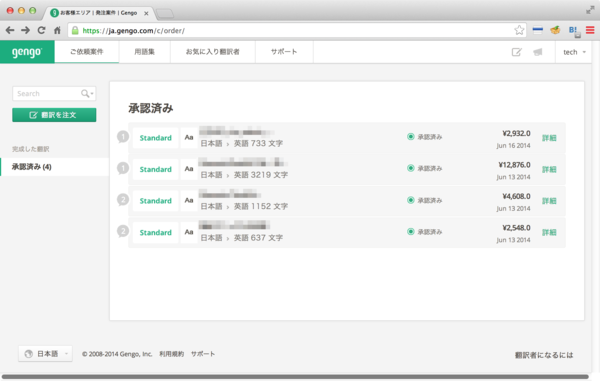Click text 日本語 › 英語 1152 文字
Screen dimensions: 600x381
click(x=244, y=206)
